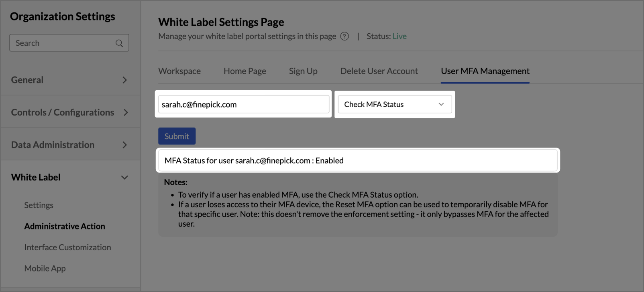This screenshot has height=292, width=644.
Task: Switch to the Workspace tab
Action: coord(179,71)
